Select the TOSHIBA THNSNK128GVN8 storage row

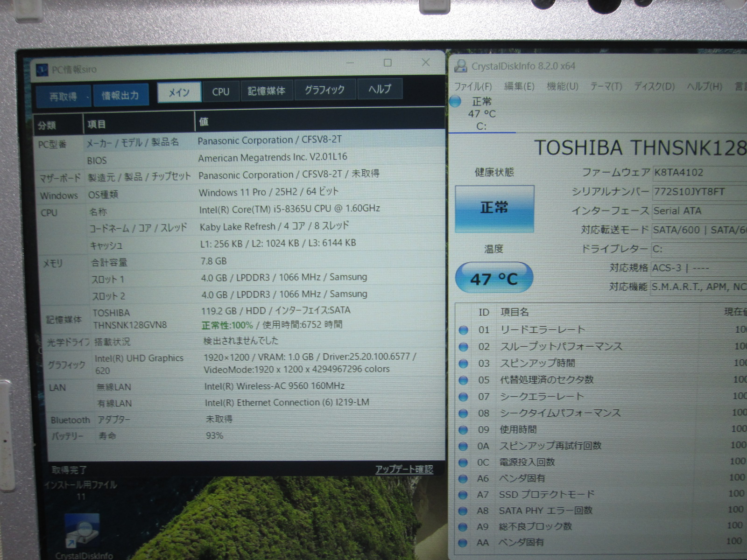pos(244,318)
